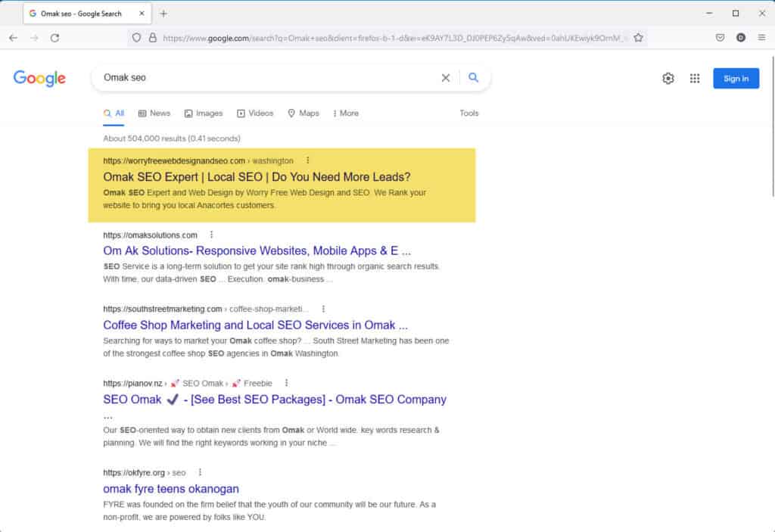
Task: Click the Firefox account avatar icon
Action: coord(740,38)
